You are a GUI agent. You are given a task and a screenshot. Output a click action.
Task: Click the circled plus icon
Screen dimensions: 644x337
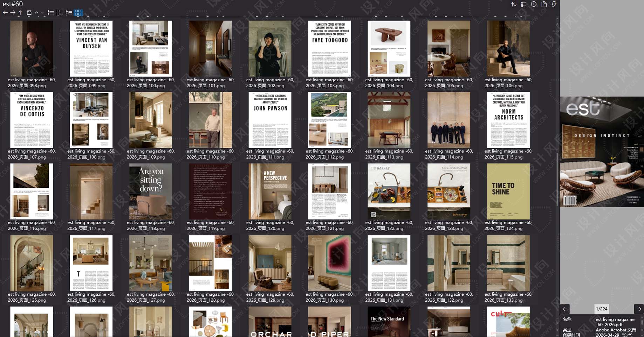pyautogui.click(x=534, y=4)
